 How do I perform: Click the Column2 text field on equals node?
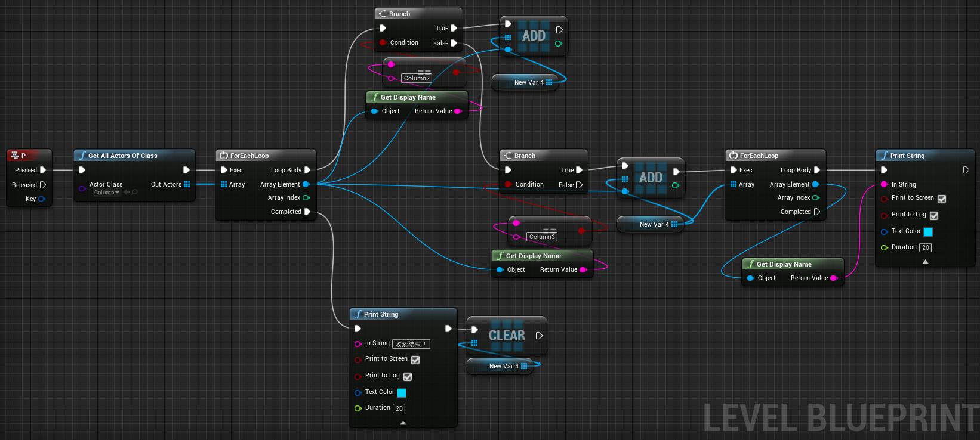point(417,78)
